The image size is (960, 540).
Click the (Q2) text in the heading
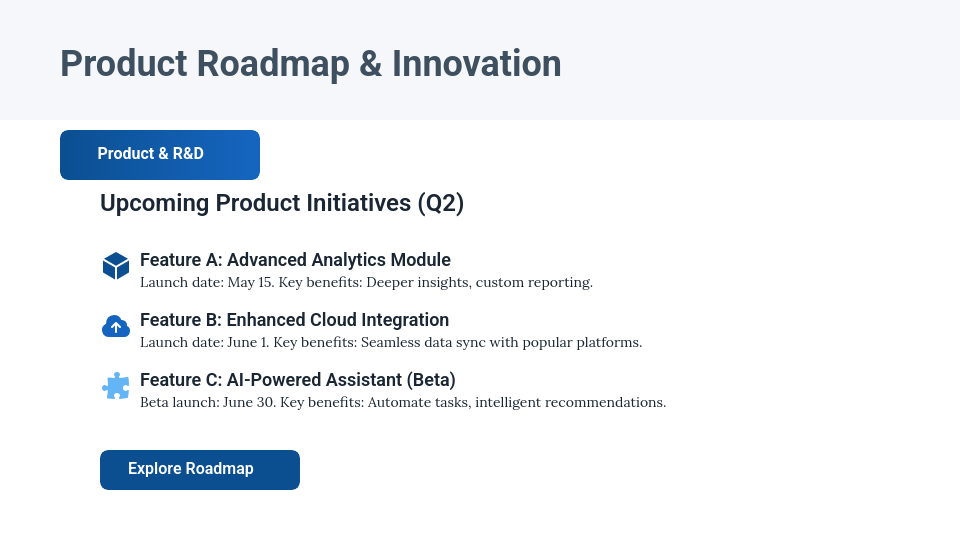point(440,203)
